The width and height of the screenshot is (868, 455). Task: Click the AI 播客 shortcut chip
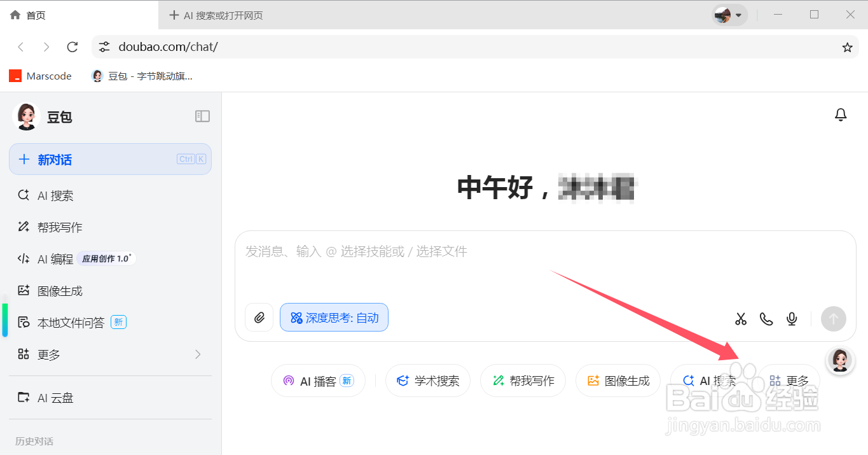[318, 381]
